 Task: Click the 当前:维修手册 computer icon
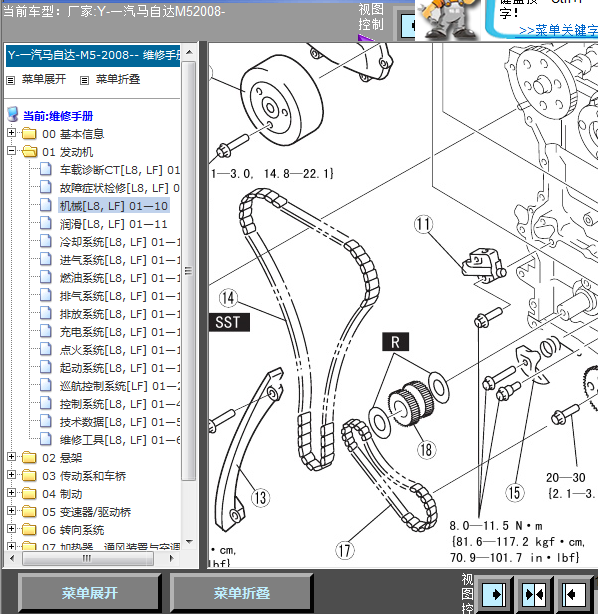pyautogui.click(x=13, y=115)
